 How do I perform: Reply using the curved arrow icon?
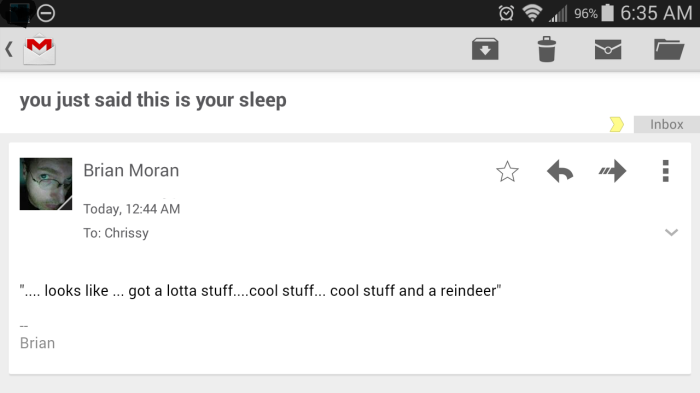(x=560, y=171)
